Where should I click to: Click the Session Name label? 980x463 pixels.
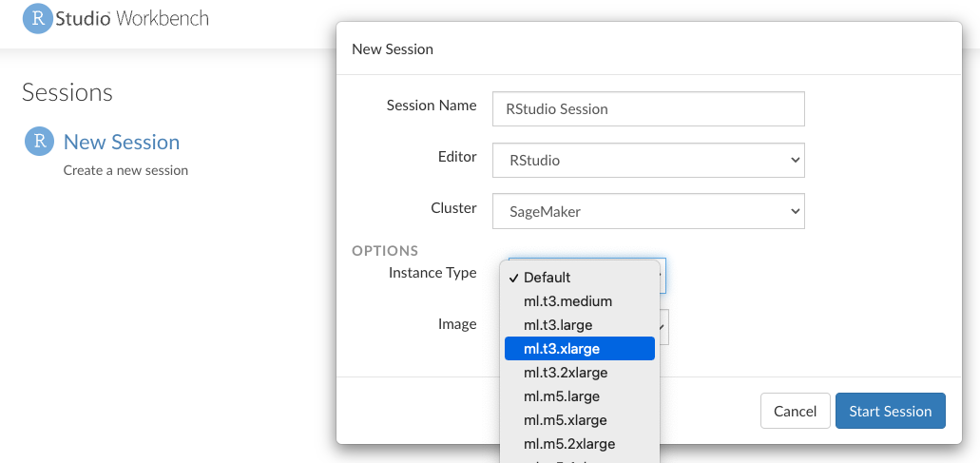click(x=432, y=105)
